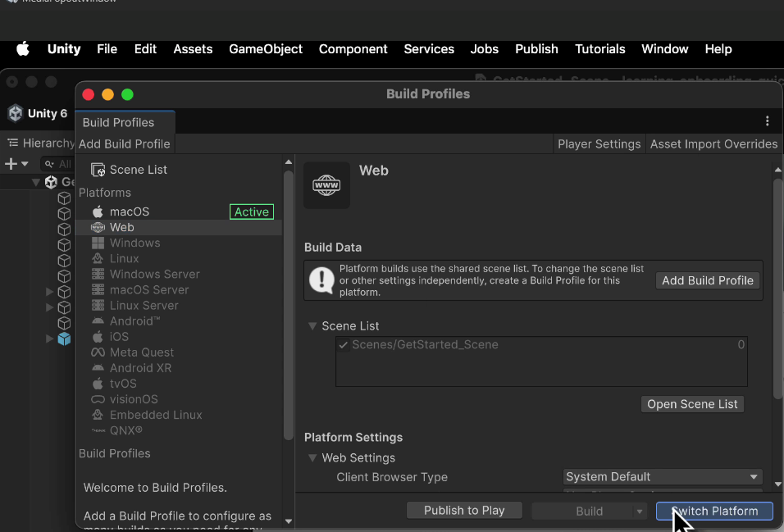The width and height of the screenshot is (784, 532).
Task: Open the Tutorials menu
Action: coord(600,49)
